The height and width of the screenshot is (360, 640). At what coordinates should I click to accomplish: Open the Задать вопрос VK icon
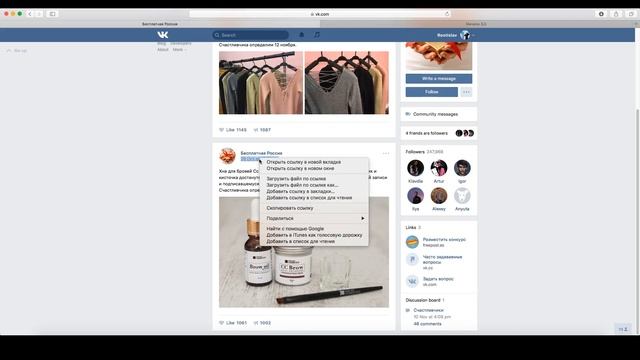coord(412,281)
